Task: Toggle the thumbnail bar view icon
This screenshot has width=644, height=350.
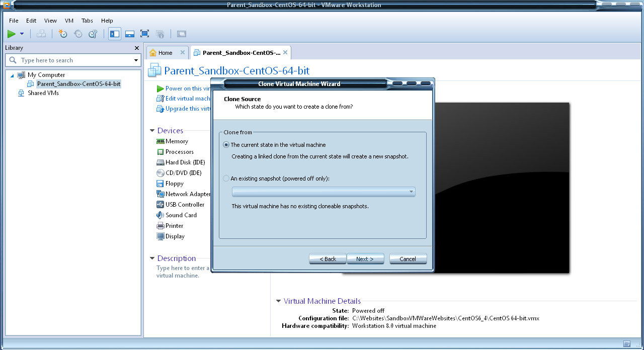Action: [130, 34]
